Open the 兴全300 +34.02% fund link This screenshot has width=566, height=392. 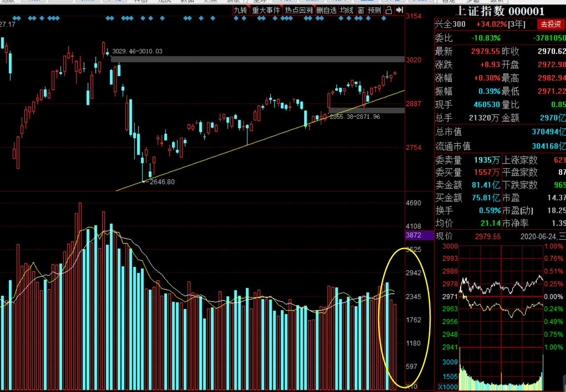pos(479,24)
